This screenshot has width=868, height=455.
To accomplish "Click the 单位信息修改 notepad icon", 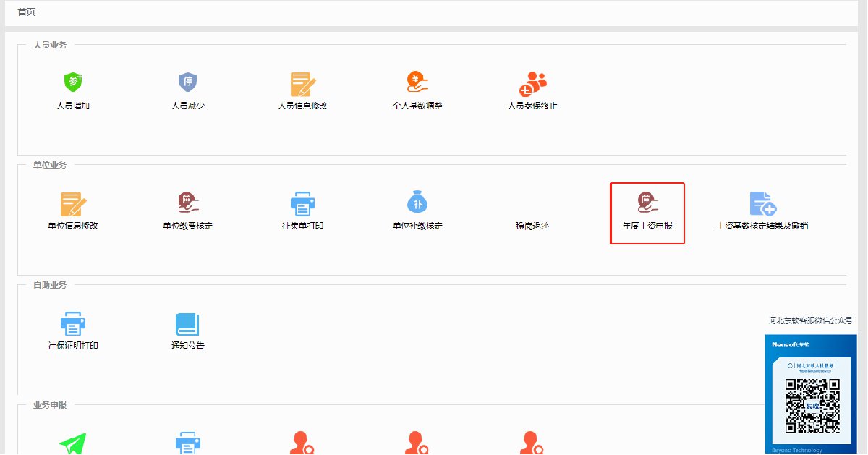I will coord(73,204).
